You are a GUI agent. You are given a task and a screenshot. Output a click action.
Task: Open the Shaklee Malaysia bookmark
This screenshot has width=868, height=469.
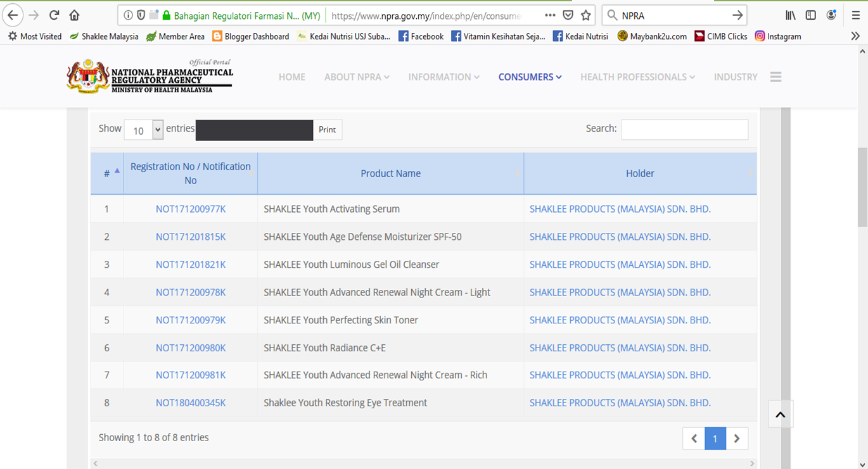[x=104, y=36]
